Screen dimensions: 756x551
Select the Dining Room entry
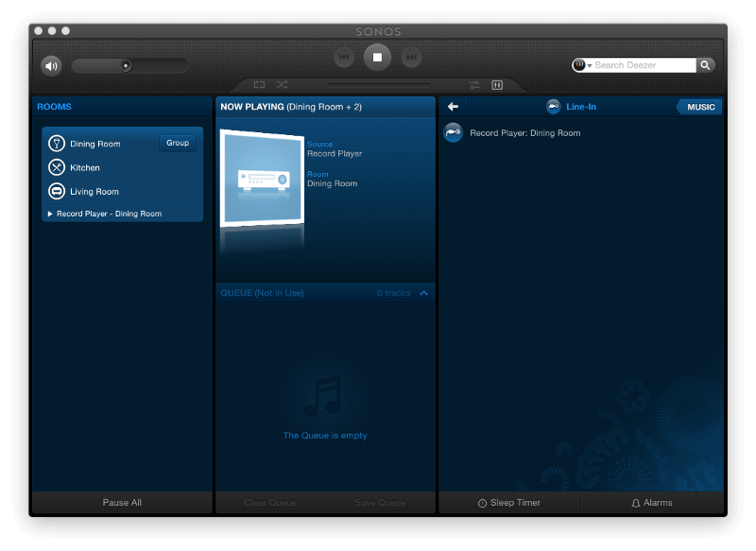click(95, 145)
